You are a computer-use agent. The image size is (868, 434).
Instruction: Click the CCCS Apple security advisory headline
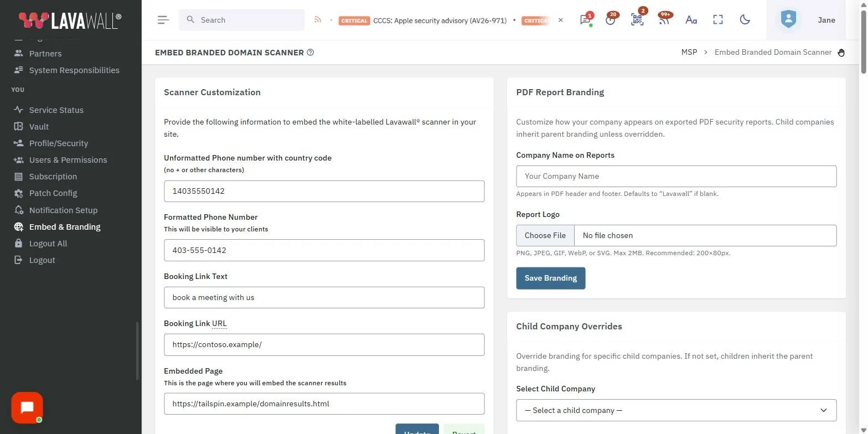440,20
